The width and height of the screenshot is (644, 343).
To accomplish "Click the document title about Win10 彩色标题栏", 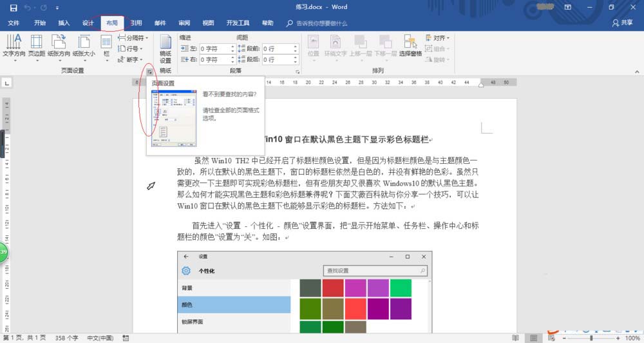I will click(347, 139).
